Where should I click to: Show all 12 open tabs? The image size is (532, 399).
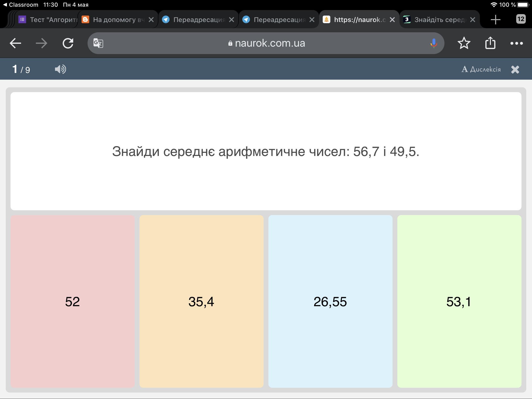[x=521, y=19]
